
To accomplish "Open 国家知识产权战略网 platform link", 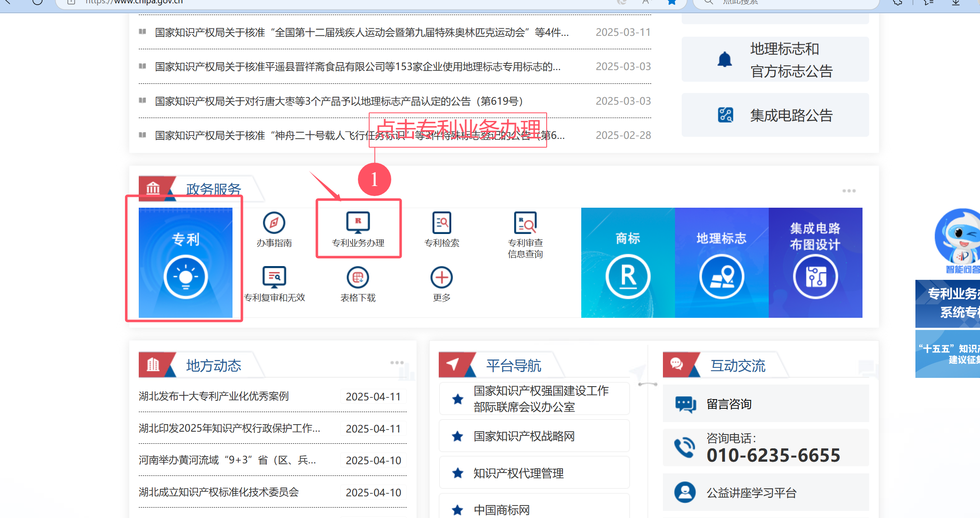I will point(524,436).
